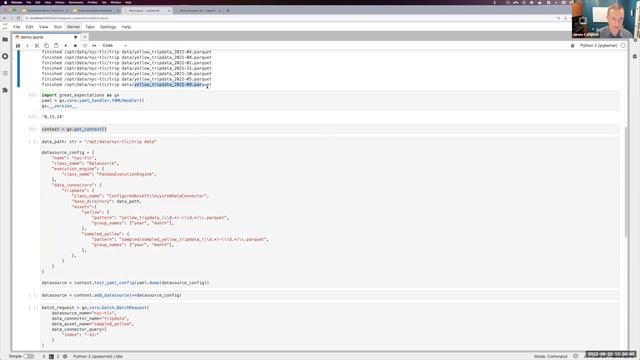Screen dimensions: 640x360
Task: Click the '0.15.24' version output
Action: coord(53,117)
